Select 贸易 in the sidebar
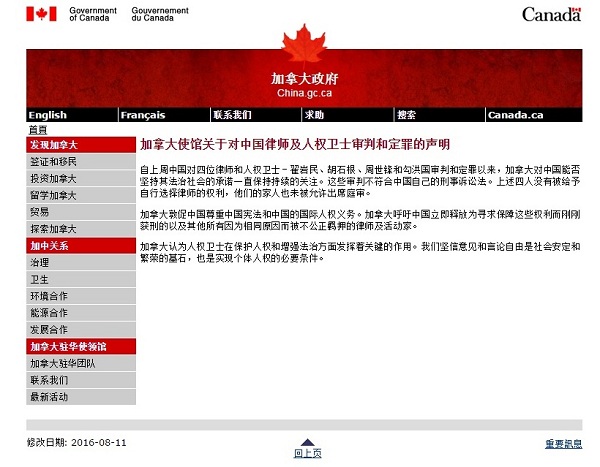600x467 pixels. [81, 212]
